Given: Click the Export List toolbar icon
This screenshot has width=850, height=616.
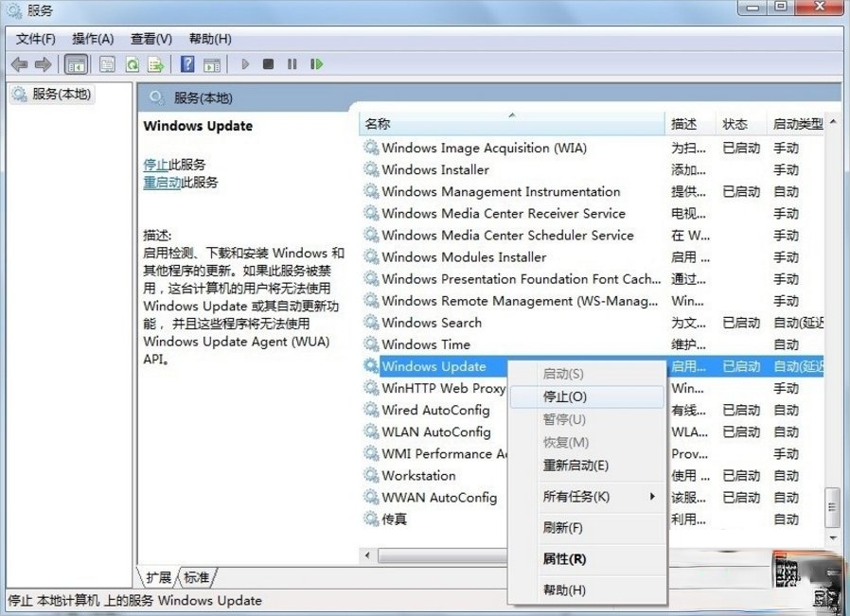Looking at the screenshot, I should pyautogui.click(x=156, y=64).
